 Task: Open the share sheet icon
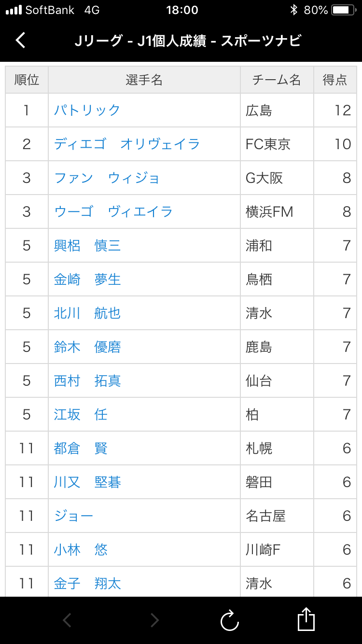tap(306, 619)
